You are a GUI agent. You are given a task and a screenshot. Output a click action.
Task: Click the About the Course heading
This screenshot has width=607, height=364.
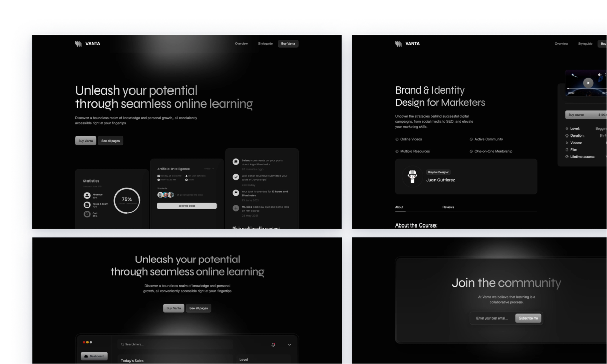416,225
